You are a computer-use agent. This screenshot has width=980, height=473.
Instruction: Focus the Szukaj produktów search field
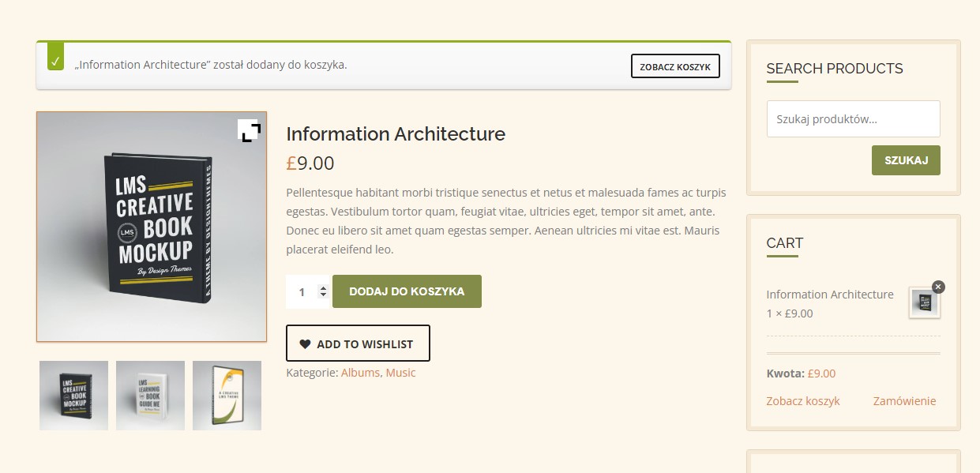coord(853,118)
